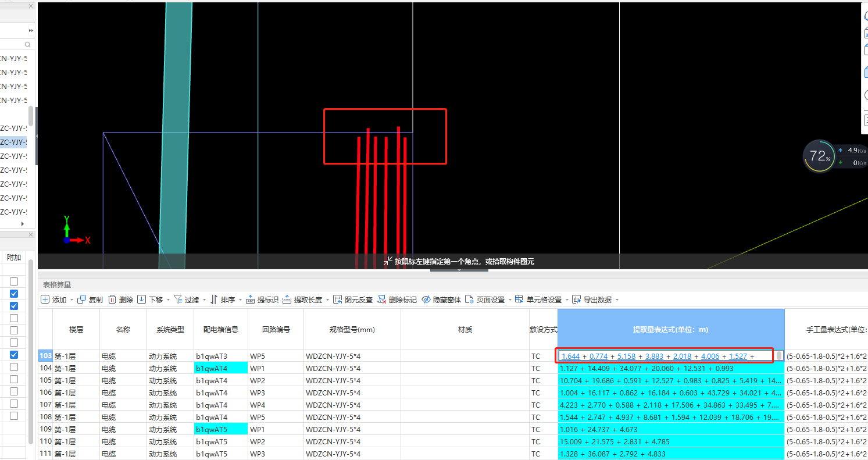Image resolution: width=868 pixels, height=460 pixels.
Task: Click the 提取量表达式 column header
Action: (x=671, y=329)
